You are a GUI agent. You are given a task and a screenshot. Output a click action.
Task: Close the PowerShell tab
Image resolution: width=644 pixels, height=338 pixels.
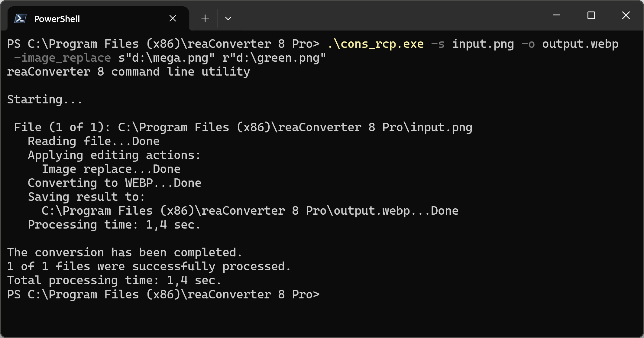pyautogui.click(x=173, y=18)
